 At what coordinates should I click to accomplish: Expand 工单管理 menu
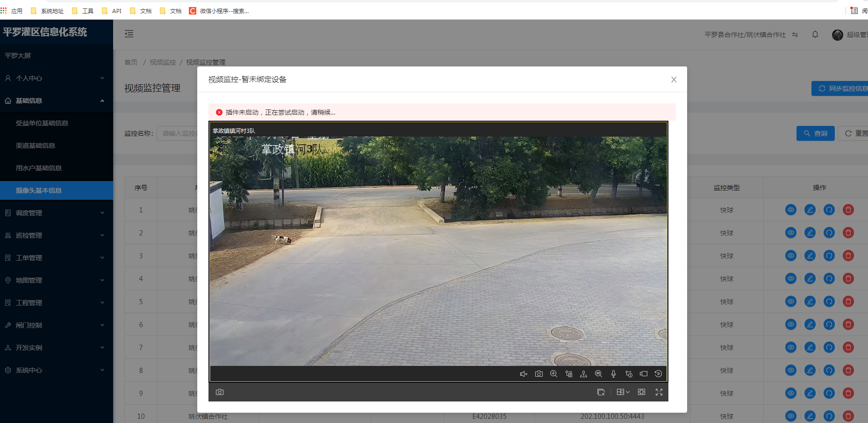tap(57, 258)
